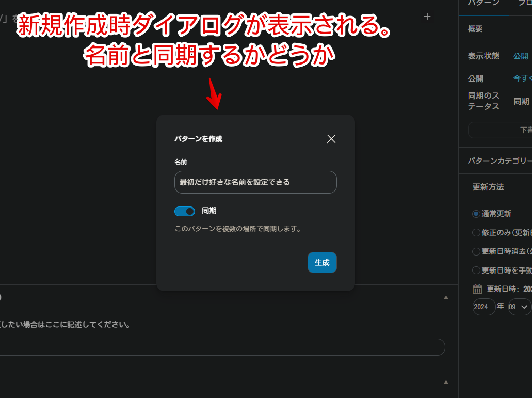Click the calendar icon beside 更新日時
Image resolution: width=532 pixels, height=398 pixels.
477,289
